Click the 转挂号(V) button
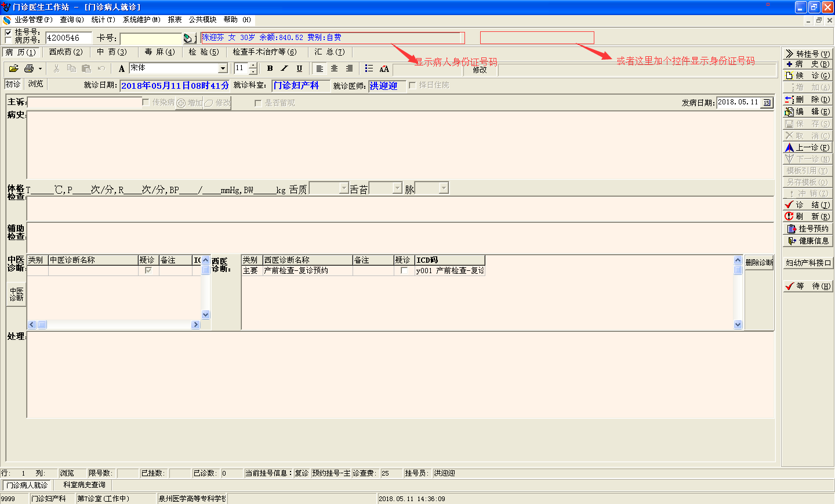This screenshot has width=835, height=504. point(808,53)
